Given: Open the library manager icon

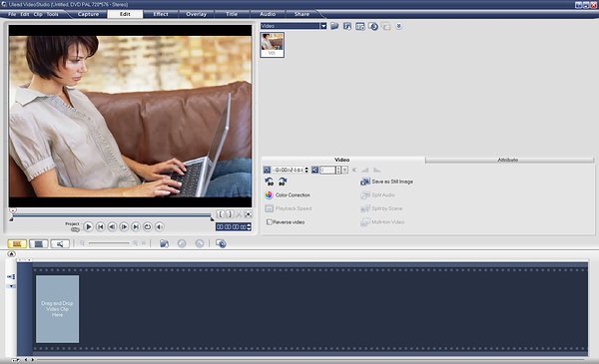Looking at the screenshot, I should (359, 26).
